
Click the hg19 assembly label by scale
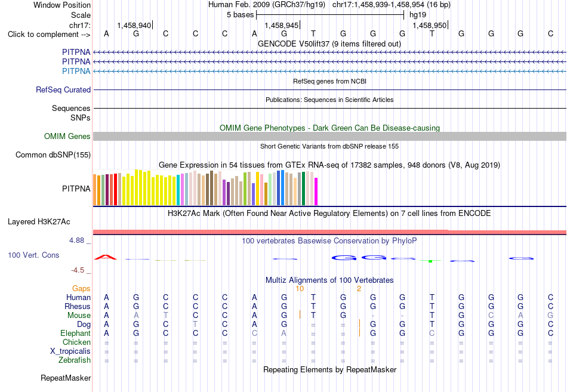(418, 15)
